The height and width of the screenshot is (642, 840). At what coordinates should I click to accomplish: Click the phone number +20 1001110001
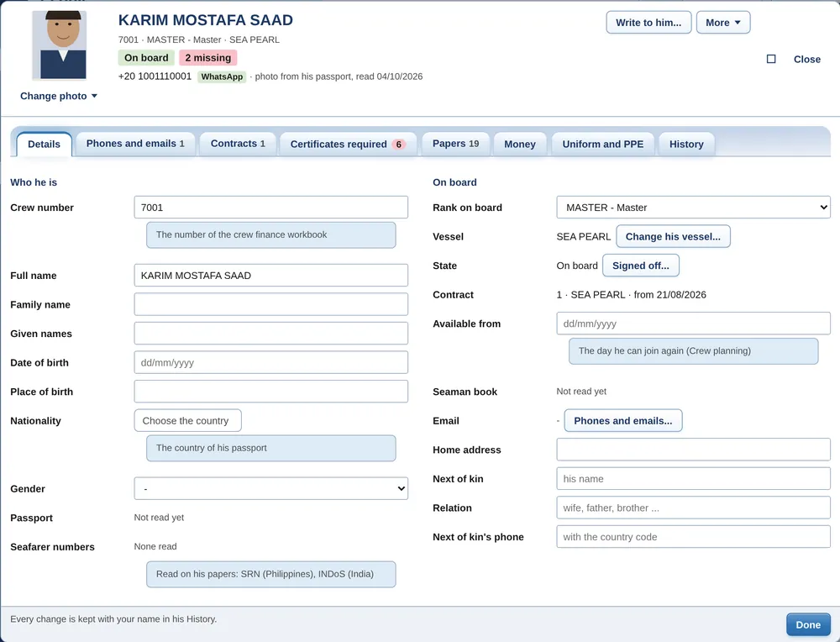coord(155,76)
